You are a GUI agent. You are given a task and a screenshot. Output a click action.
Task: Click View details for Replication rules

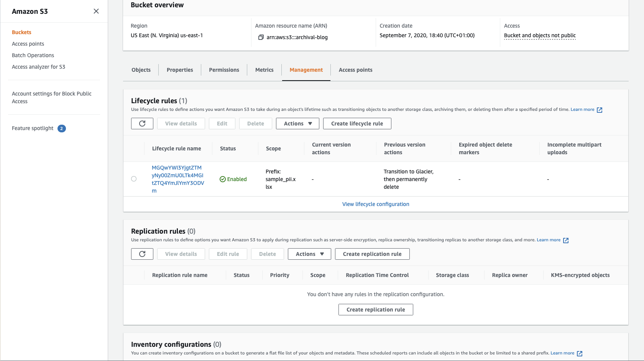coord(181,254)
